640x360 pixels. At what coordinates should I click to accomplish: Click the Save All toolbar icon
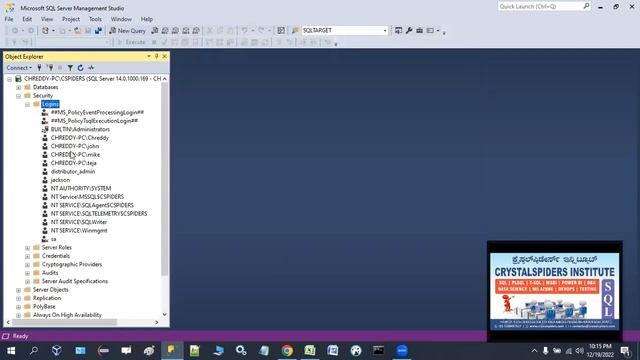[98, 31]
